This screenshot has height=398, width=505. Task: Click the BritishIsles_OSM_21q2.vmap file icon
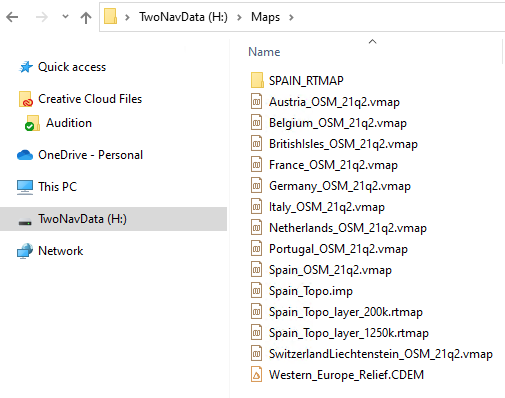click(x=256, y=143)
